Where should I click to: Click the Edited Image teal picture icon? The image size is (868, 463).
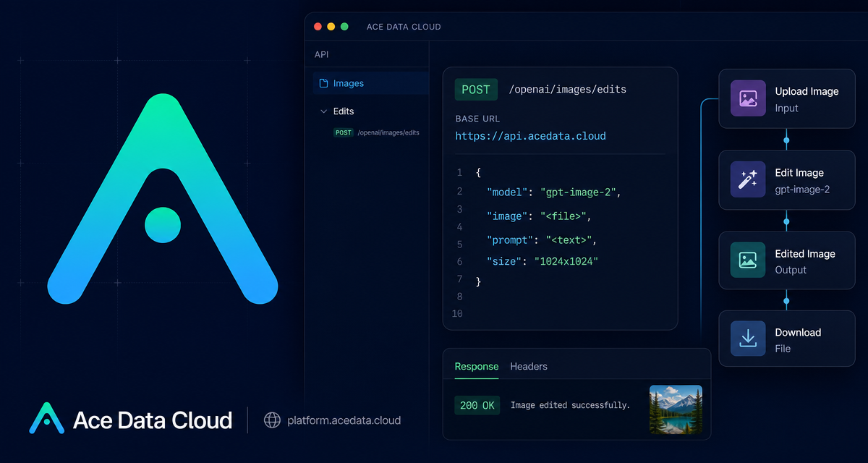pyautogui.click(x=748, y=260)
